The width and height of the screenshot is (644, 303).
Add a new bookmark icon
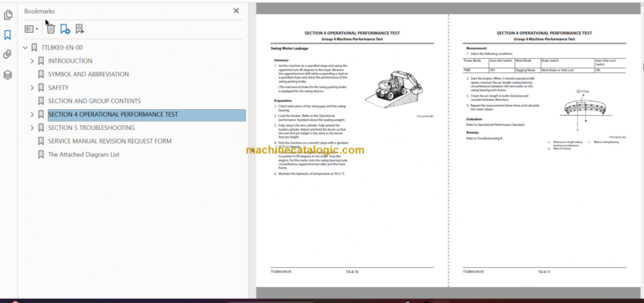coord(65,29)
